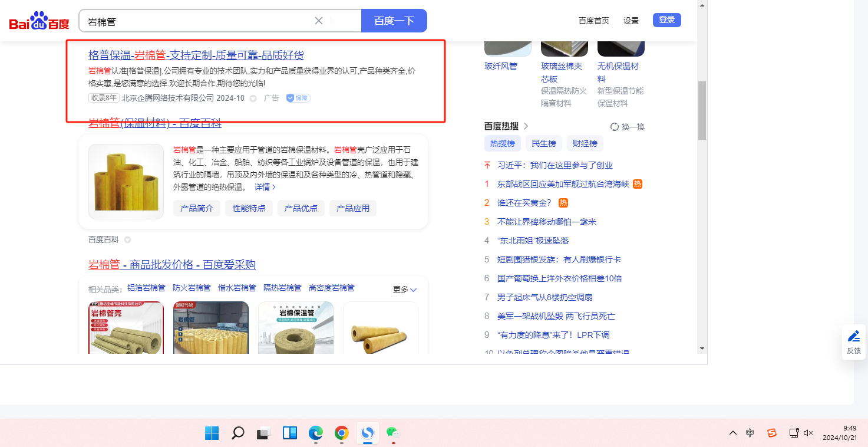The width and height of the screenshot is (868, 447).
Task: Open the Windows Start menu
Action: (212, 433)
